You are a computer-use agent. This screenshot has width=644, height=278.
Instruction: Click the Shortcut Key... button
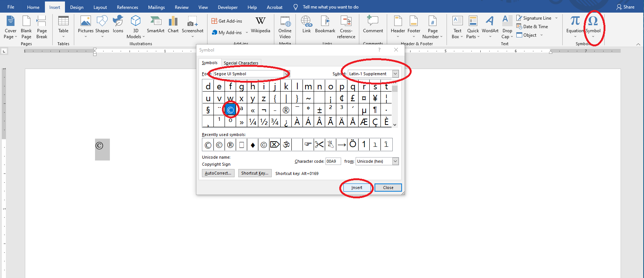tap(255, 173)
